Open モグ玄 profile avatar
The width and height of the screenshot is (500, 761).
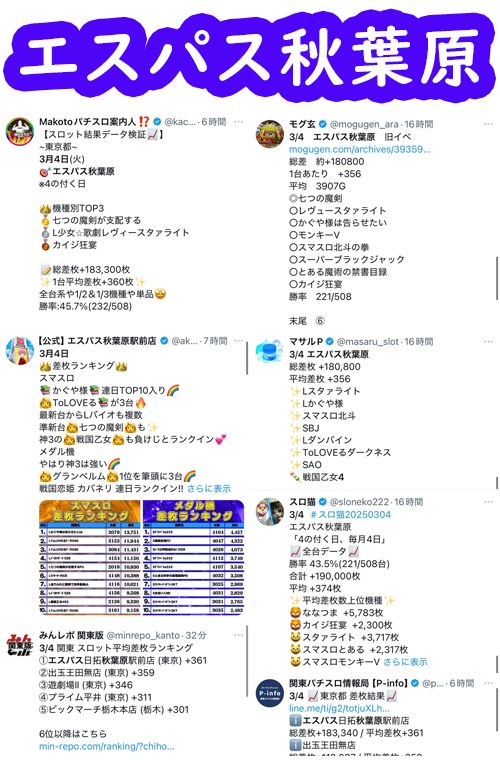coord(270,134)
